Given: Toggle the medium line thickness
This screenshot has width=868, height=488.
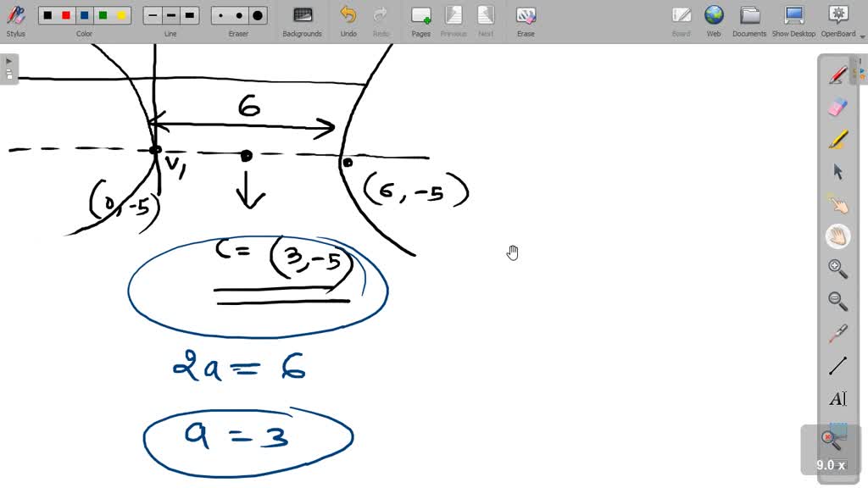Looking at the screenshot, I should pyautogui.click(x=170, y=14).
